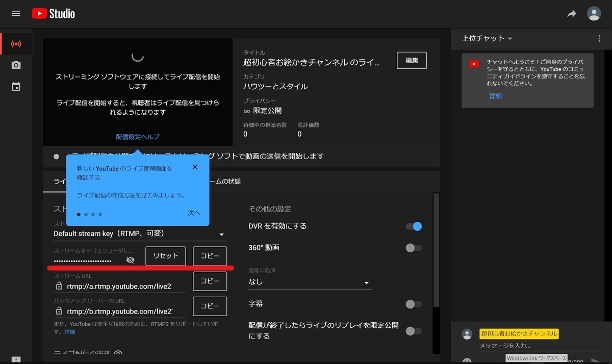Click the リセット stream key button

pyautogui.click(x=166, y=256)
